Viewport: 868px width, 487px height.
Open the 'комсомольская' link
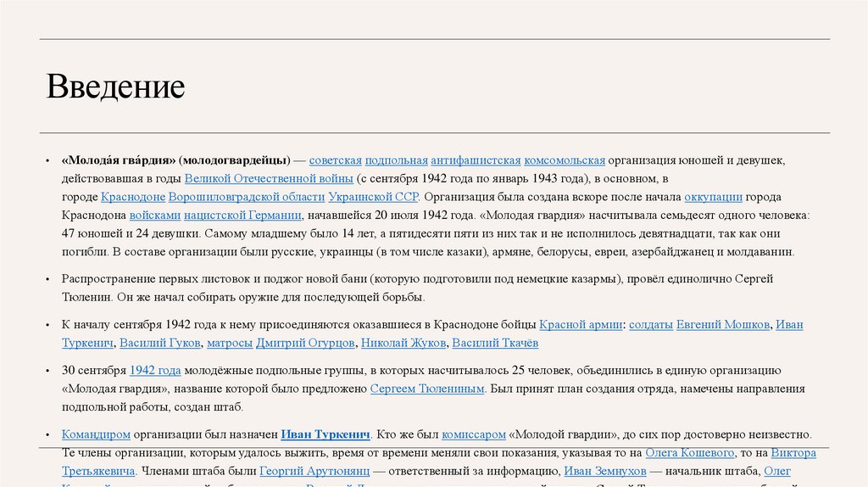click(564, 160)
